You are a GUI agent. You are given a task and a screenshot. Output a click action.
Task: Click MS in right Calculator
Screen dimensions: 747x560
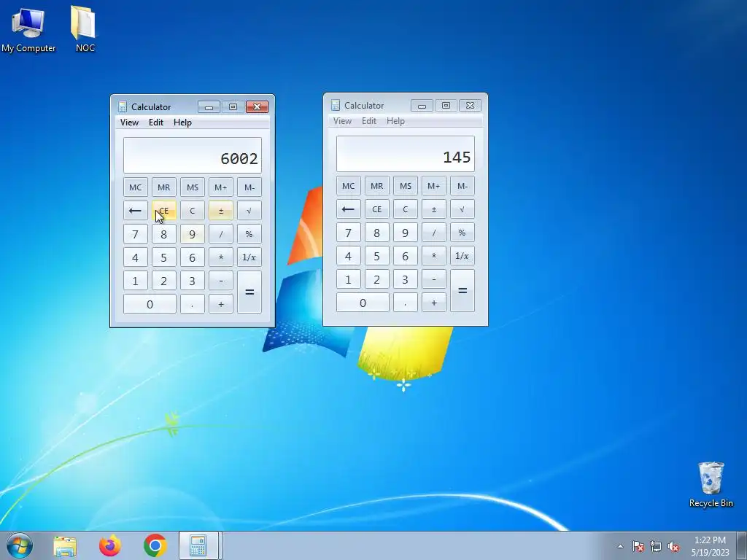(405, 186)
